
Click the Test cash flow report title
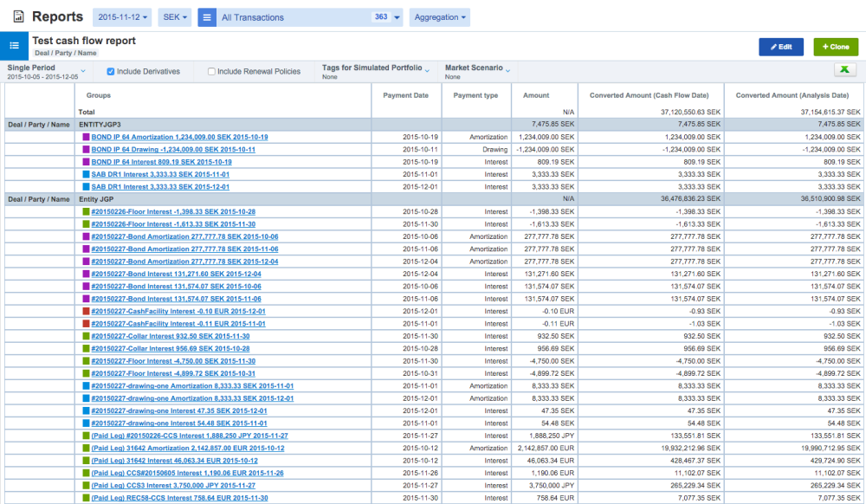tap(84, 41)
